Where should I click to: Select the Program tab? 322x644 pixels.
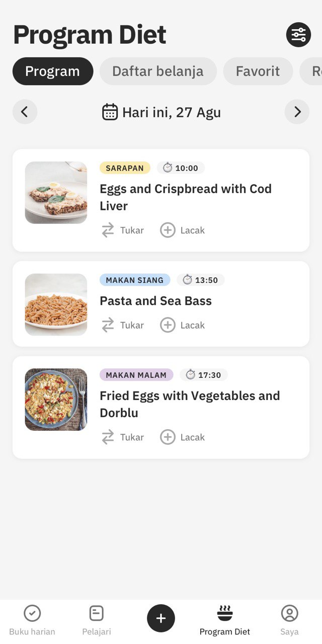pos(53,71)
